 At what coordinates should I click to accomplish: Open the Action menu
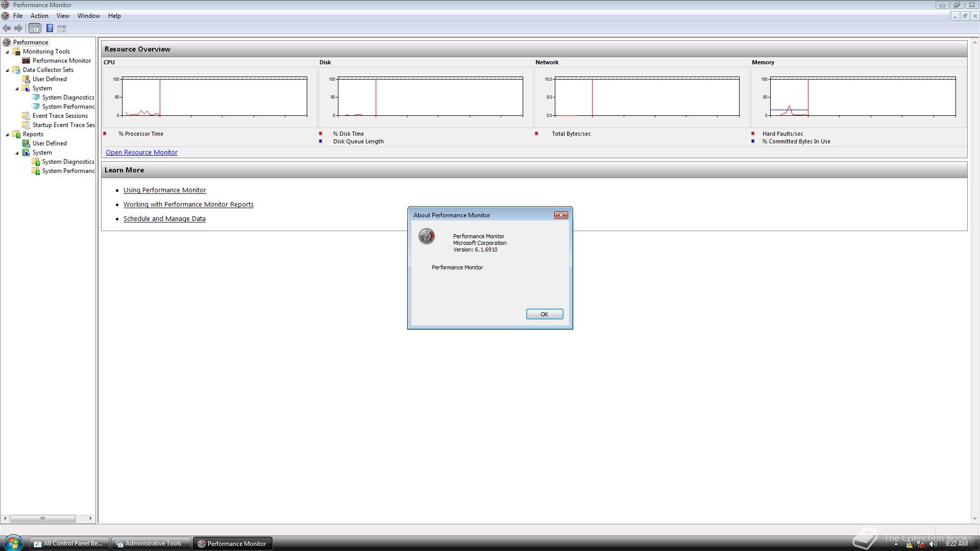[39, 16]
